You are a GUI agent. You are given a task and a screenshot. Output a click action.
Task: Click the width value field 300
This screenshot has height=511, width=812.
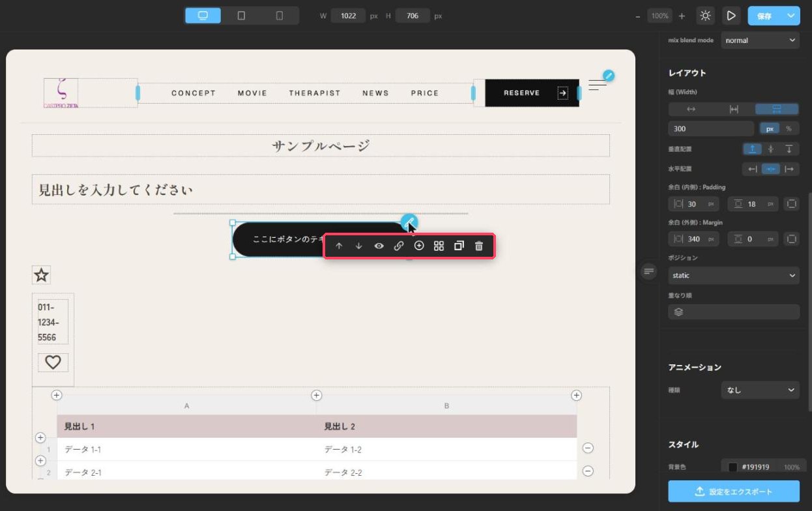[x=711, y=129]
